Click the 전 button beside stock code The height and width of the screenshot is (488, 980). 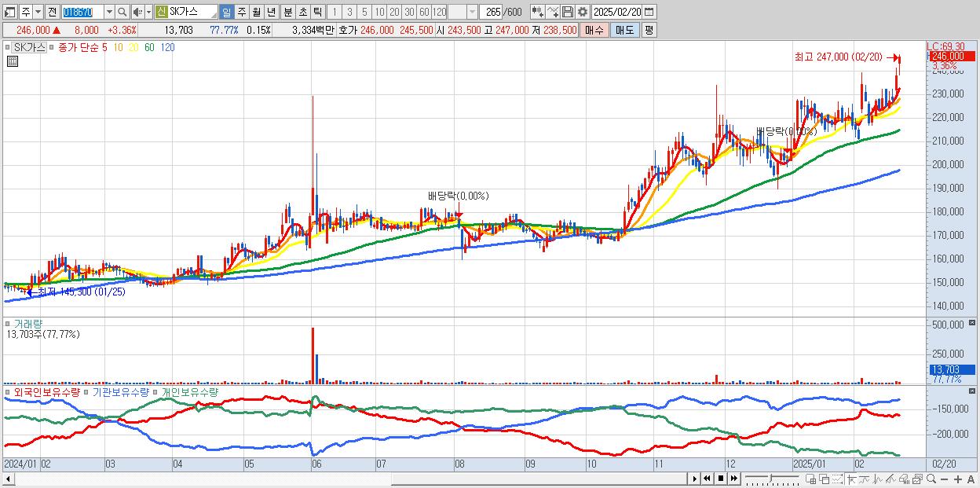point(53,12)
